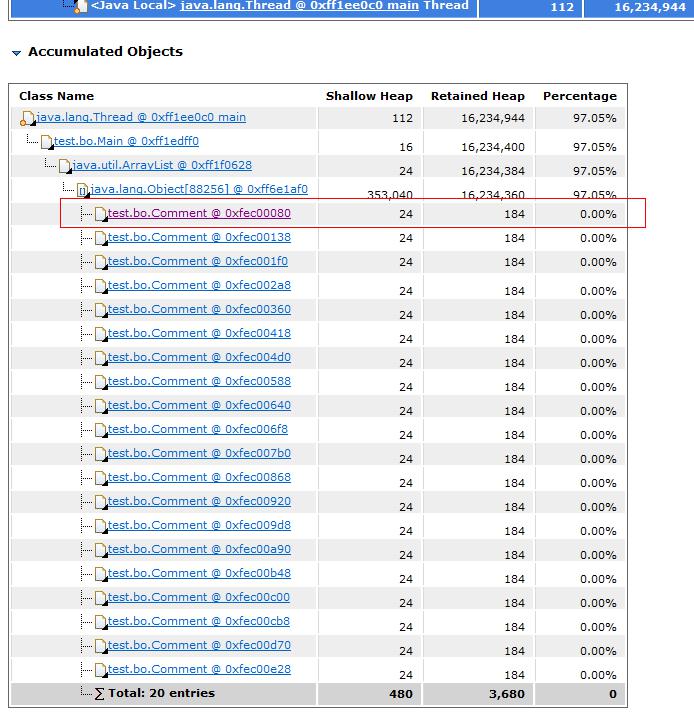Viewport: 694px width, 720px height.
Task: Click the object icon beside Comment @ 0xfec00418
Action: click(x=101, y=334)
